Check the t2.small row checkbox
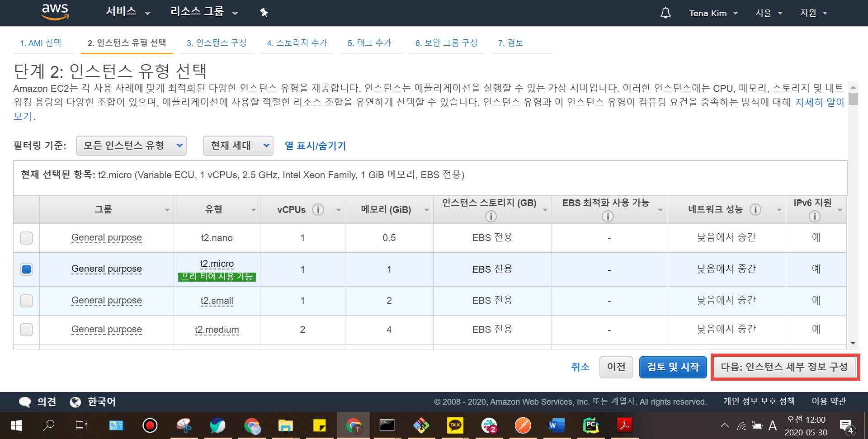 27,301
